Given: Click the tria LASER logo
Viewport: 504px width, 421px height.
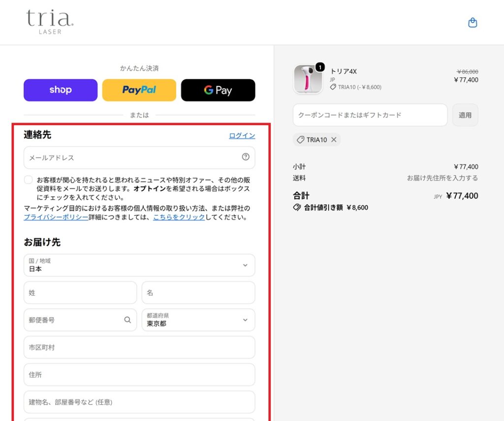Looking at the screenshot, I should (x=50, y=22).
